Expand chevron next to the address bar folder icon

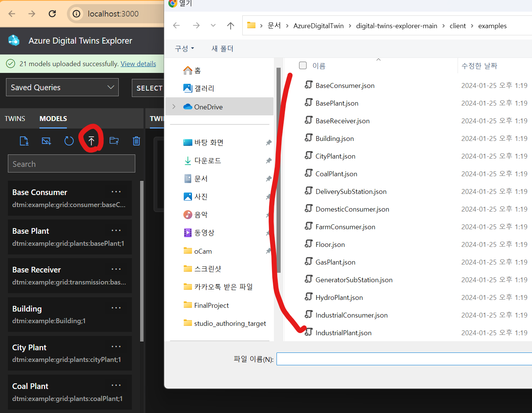(261, 26)
